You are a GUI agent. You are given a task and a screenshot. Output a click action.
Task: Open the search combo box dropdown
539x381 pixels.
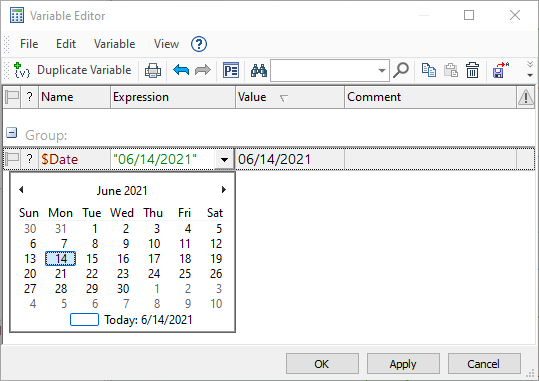pos(382,71)
